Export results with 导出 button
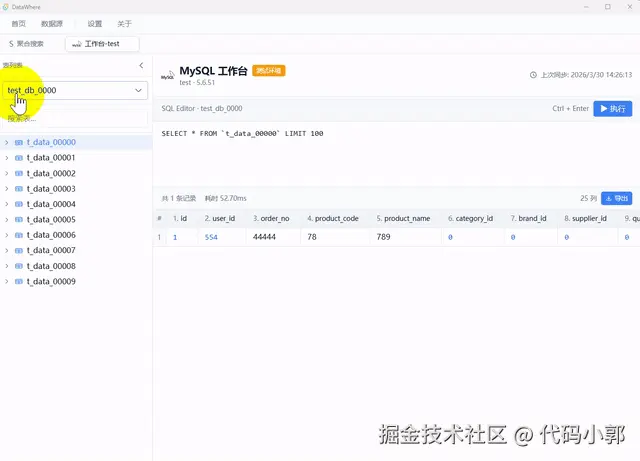 tap(617, 198)
